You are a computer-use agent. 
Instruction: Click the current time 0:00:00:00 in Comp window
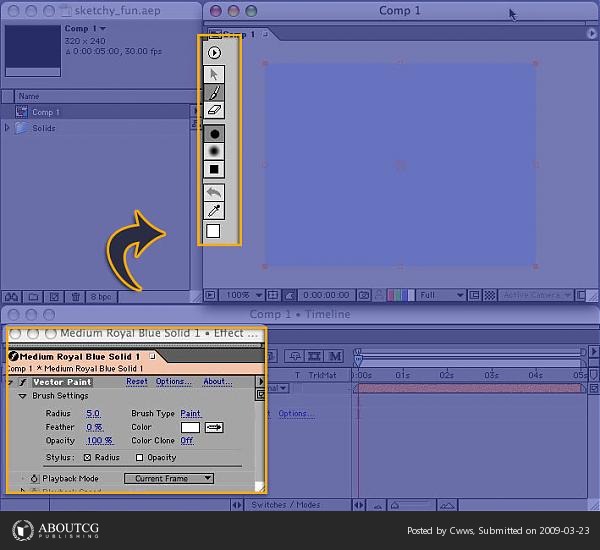326,295
